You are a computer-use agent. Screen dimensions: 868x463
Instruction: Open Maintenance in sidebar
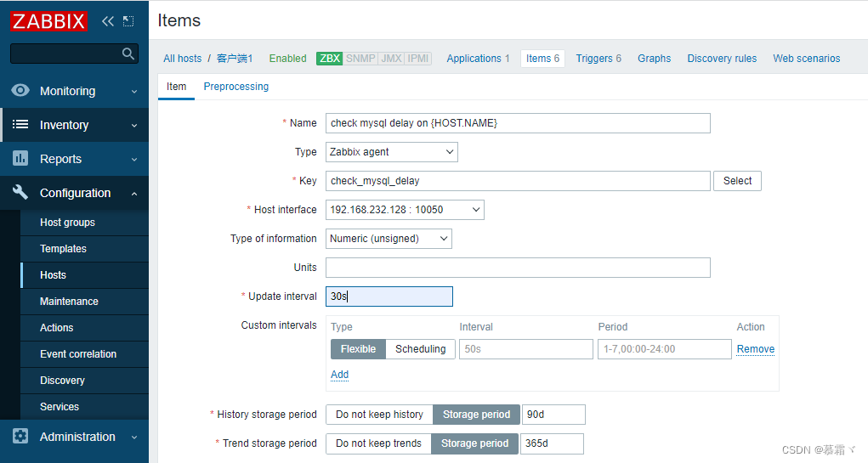click(x=69, y=301)
